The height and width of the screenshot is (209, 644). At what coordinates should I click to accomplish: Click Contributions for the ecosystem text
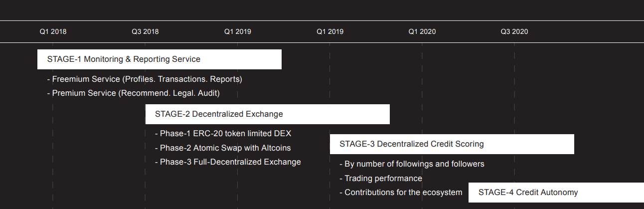point(401,193)
